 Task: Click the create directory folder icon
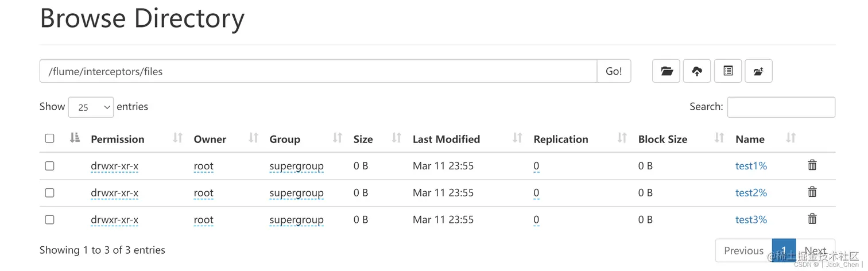pos(666,71)
